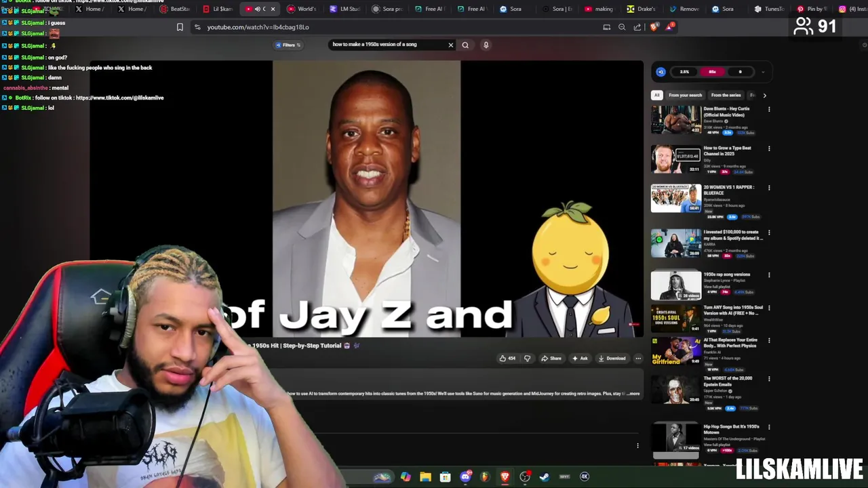Viewport: 868px width, 488px height.
Task: Start voice search with the microphone icon
Action: [x=486, y=45]
